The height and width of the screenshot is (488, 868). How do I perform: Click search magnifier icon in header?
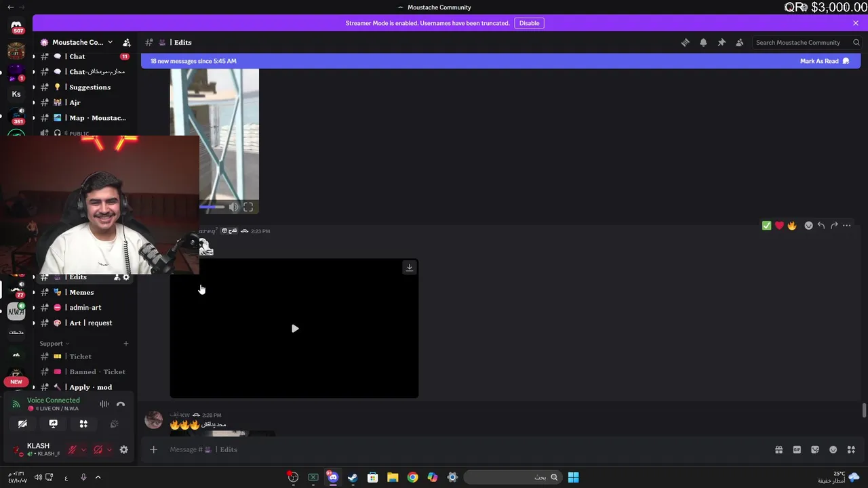click(x=856, y=42)
